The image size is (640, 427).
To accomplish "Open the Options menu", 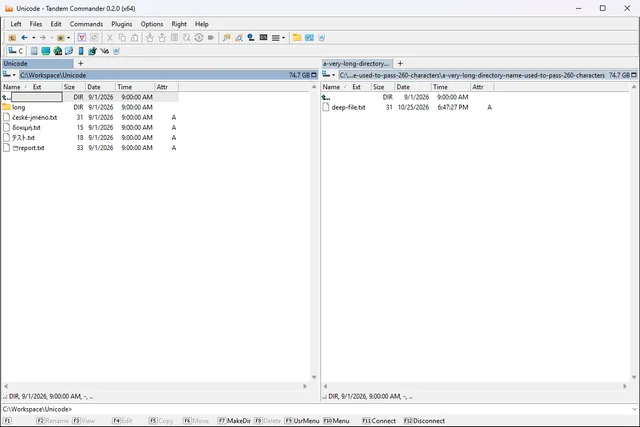I will click(x=152, y=24).
